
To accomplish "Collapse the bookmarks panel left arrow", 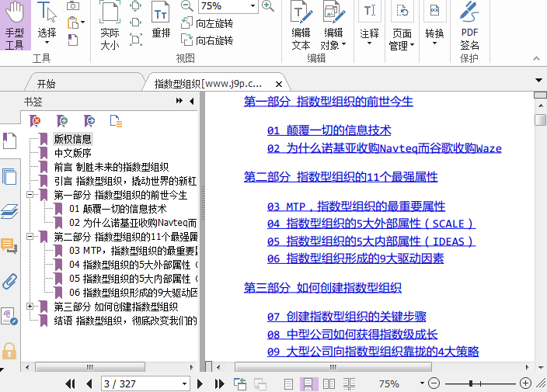I will 191,101.
